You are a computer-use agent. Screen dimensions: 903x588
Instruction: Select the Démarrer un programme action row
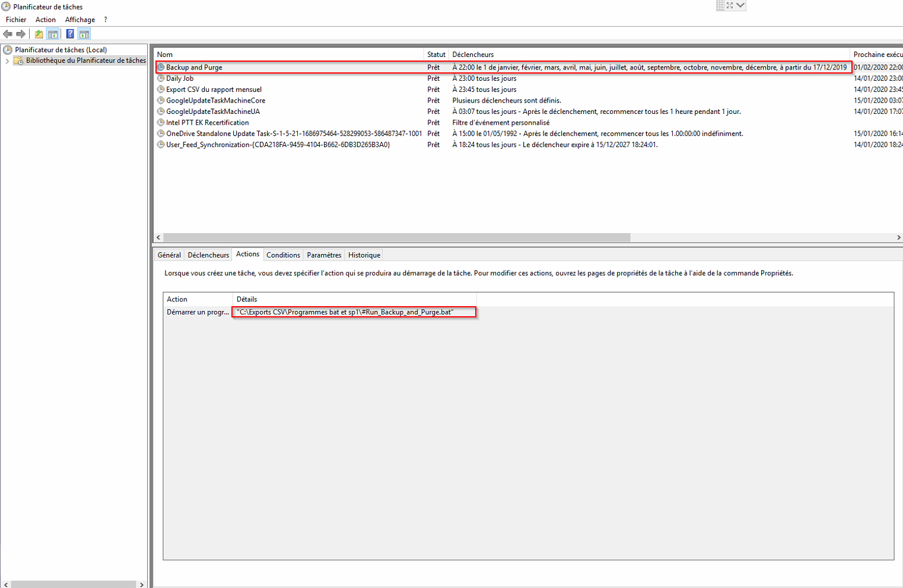198,312
